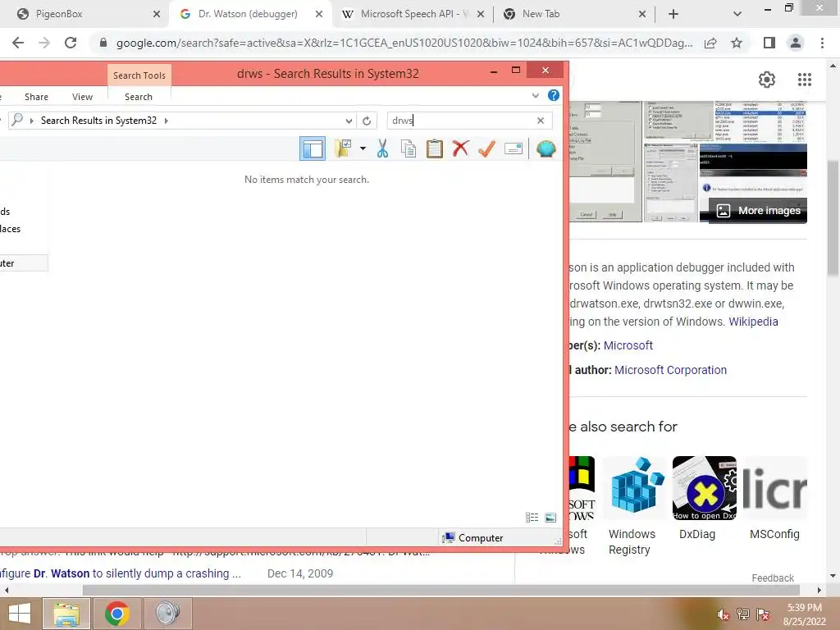Click More images button
Image resolution: width=840 pixels, height=630 pixels.
758,211
